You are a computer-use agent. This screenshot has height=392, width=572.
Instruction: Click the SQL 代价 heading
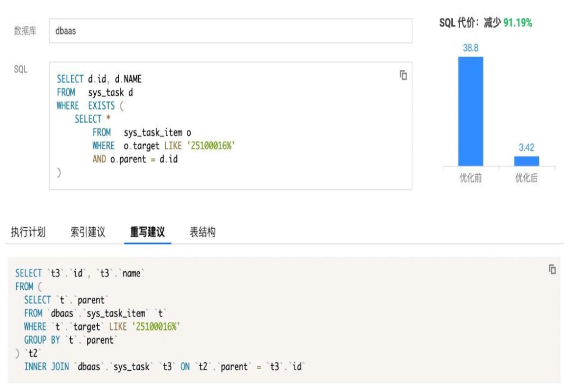click(x=459, y=23)
